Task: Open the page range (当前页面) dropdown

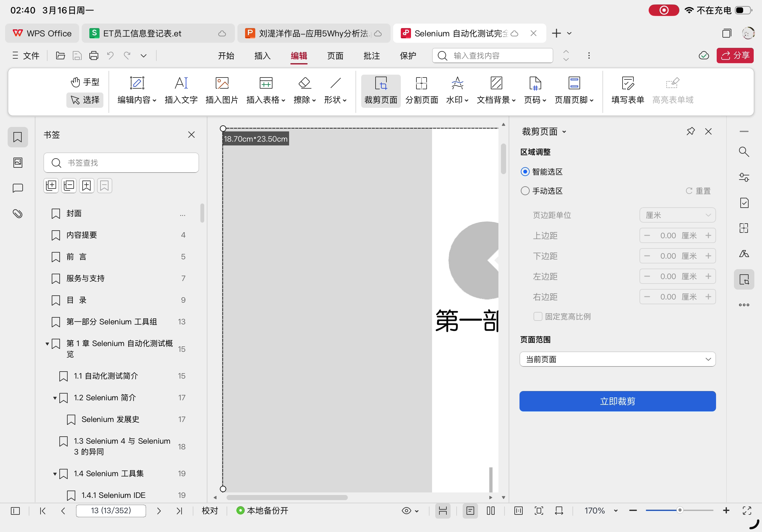Action: 617,359
